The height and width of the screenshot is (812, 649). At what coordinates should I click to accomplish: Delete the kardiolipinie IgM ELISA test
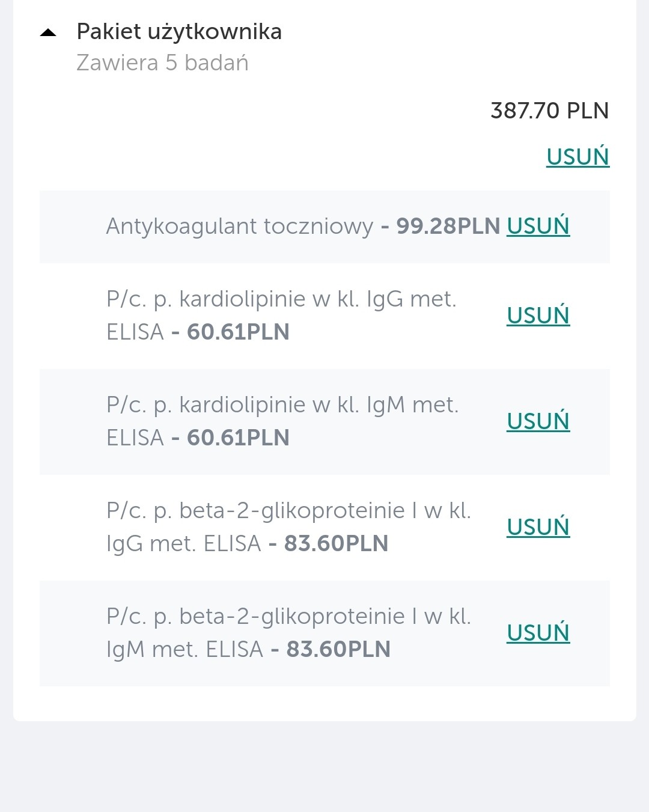(538, 421)
